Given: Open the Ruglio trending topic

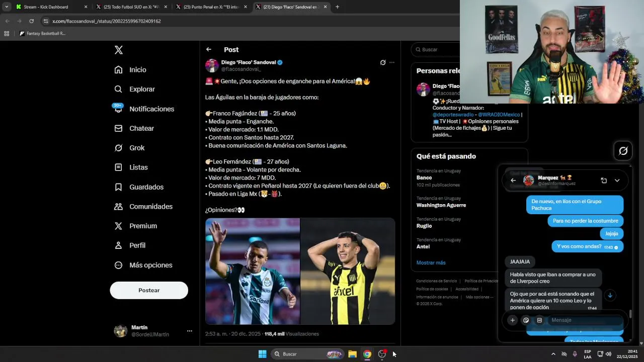Looking at the screenshot, I should (424, 226).
